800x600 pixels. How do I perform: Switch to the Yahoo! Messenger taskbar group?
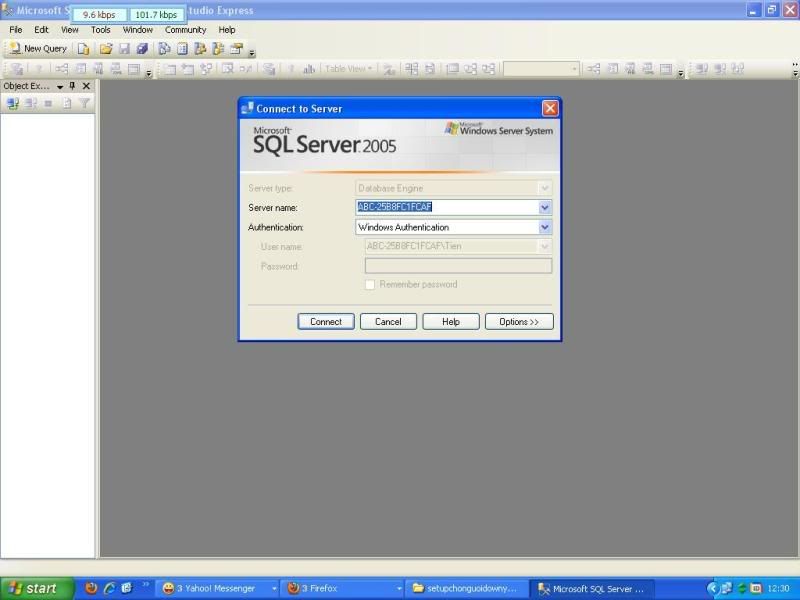point(218,588)
